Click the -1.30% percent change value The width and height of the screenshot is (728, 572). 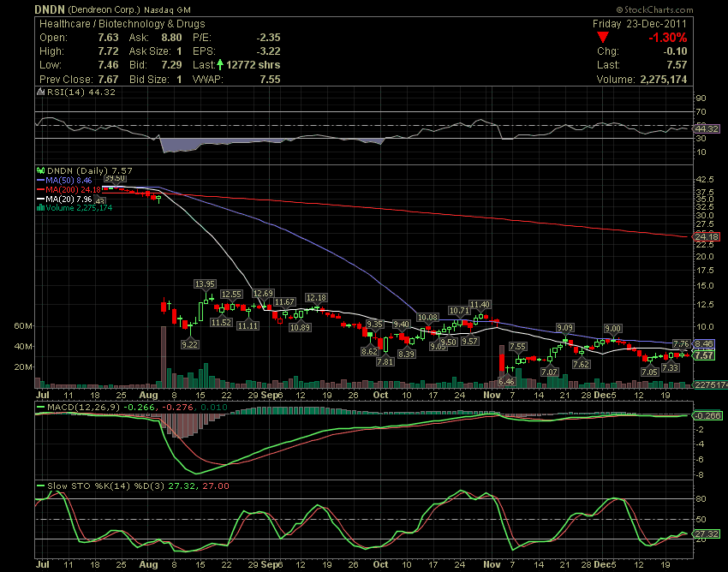667,37
